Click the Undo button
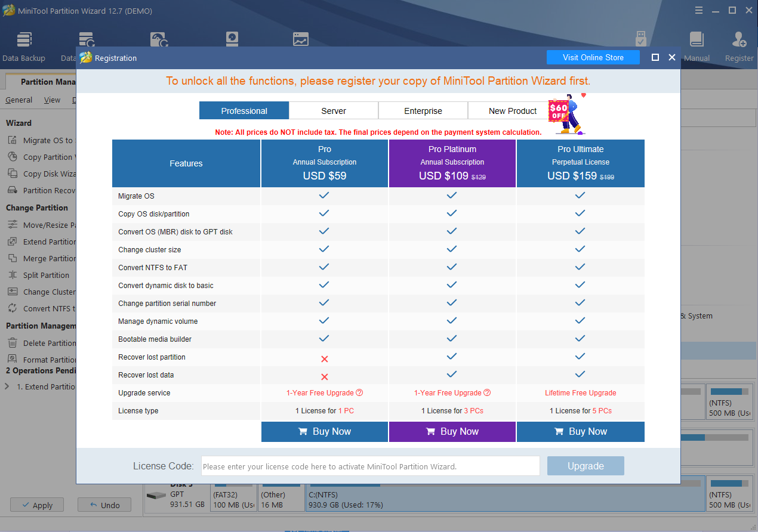Image resolution: width=758 pixels, height=532 pixels. click(104, 505)
